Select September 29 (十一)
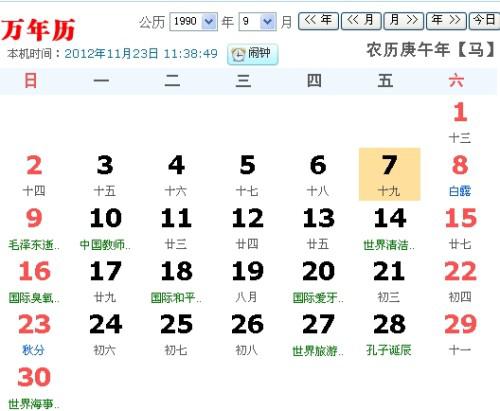This screenshot has width=500, height=411. (460, 334)
